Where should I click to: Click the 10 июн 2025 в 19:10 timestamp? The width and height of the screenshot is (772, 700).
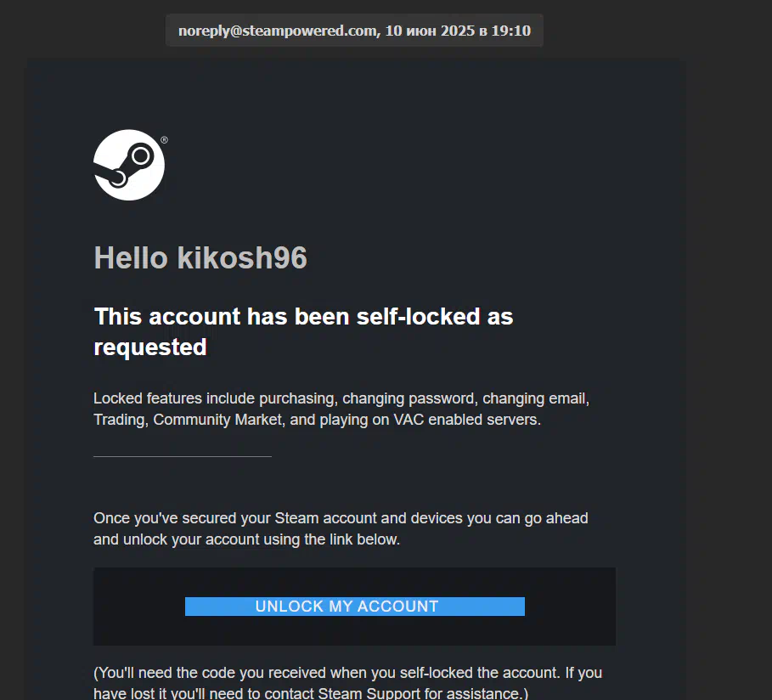(458, 31)
